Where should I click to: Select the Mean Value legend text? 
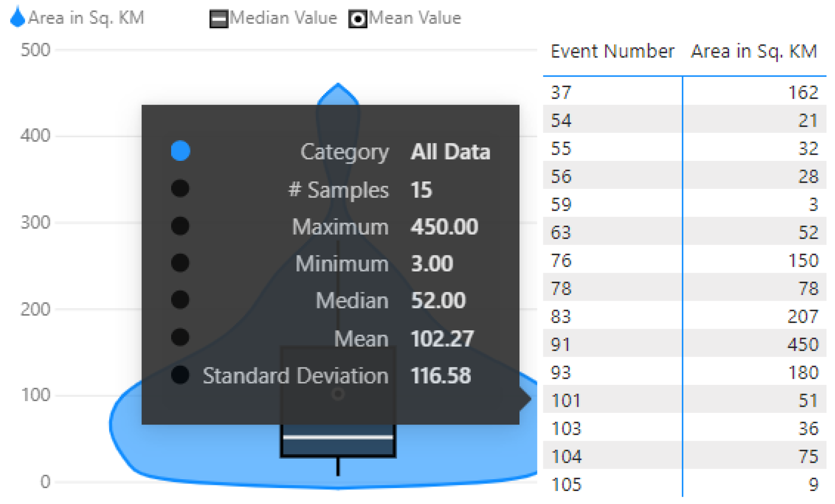[415, 18]
